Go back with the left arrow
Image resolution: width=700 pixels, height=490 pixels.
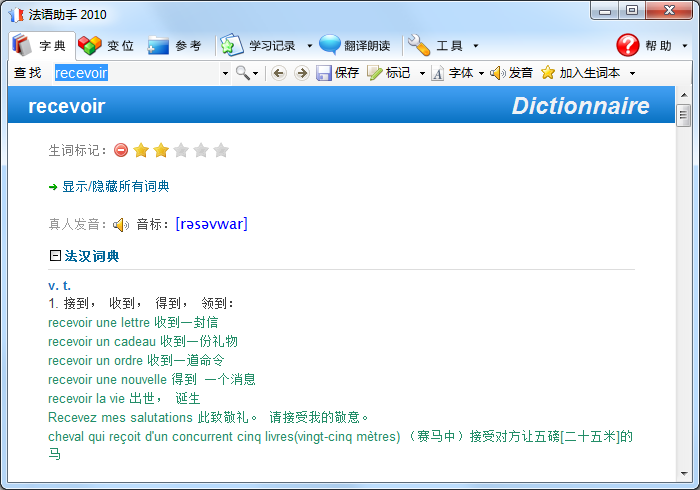coord(279,73)
